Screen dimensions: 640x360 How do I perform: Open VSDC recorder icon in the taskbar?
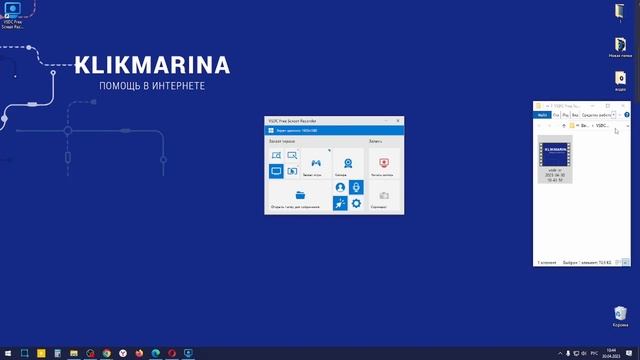tap(188, 353)
